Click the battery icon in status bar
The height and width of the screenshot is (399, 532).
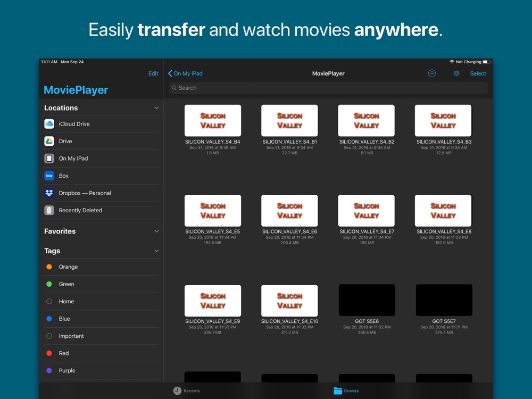[487, 62]
